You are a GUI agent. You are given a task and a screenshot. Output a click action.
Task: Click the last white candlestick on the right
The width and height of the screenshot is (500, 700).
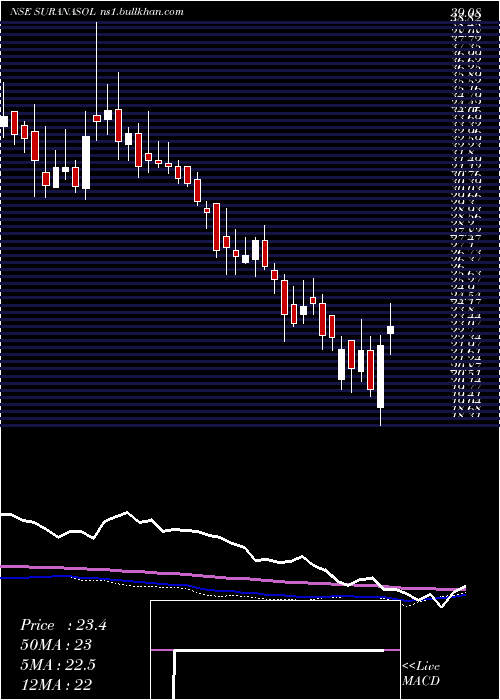pyautogui.click(x=390, y=330)
